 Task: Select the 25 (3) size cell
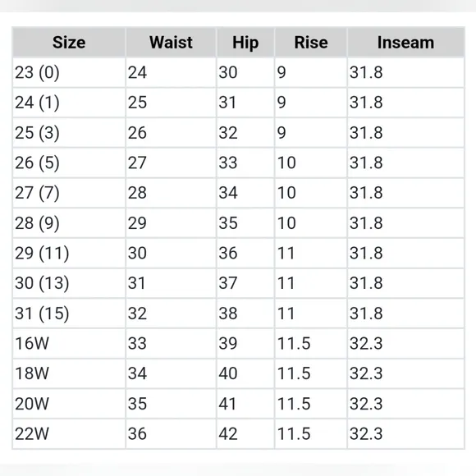click(69, 133)
